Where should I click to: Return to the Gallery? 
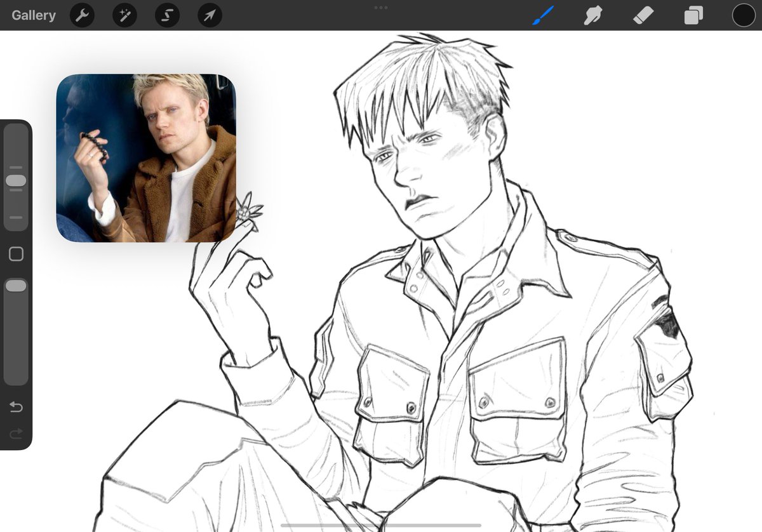click(x=34, y=15)
